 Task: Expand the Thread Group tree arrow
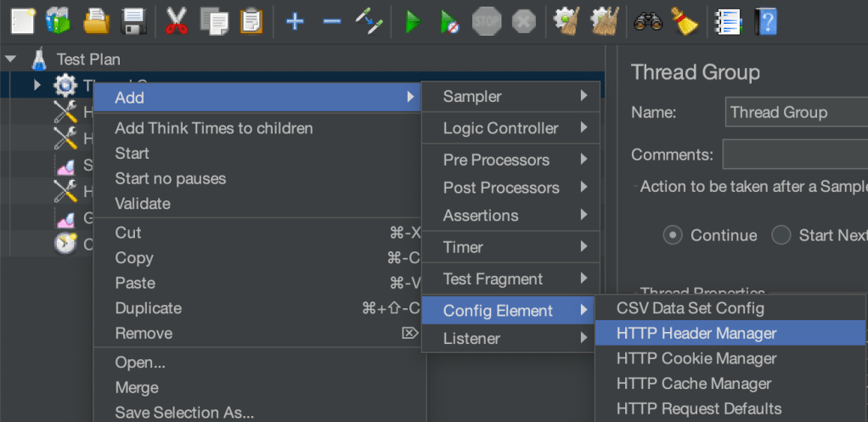pos(37,85)
